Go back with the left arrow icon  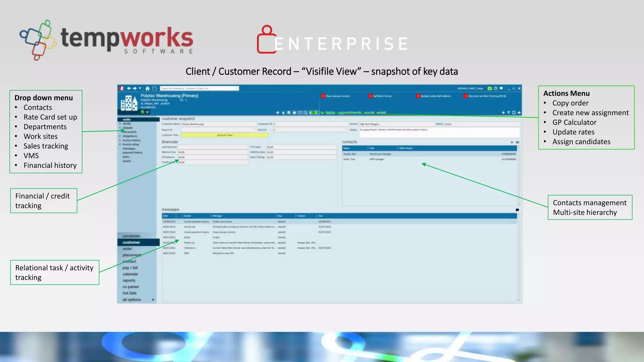(x=129, y=89)
